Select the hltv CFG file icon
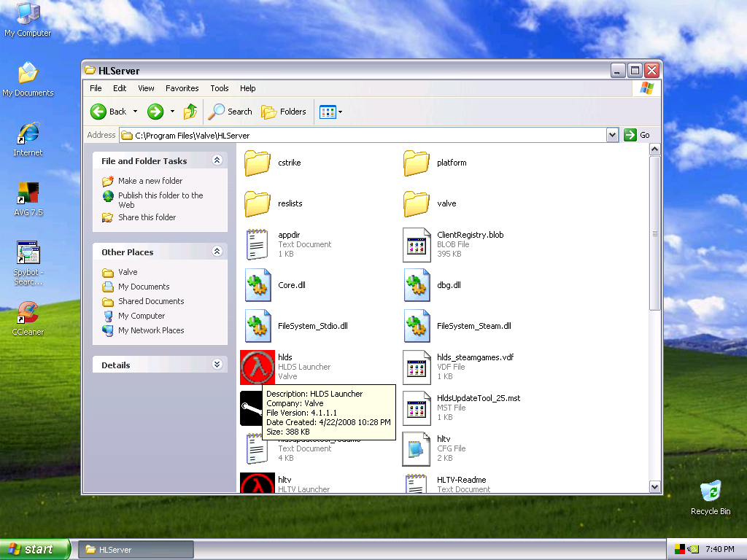The image size is (747, 560). point(417,449)
